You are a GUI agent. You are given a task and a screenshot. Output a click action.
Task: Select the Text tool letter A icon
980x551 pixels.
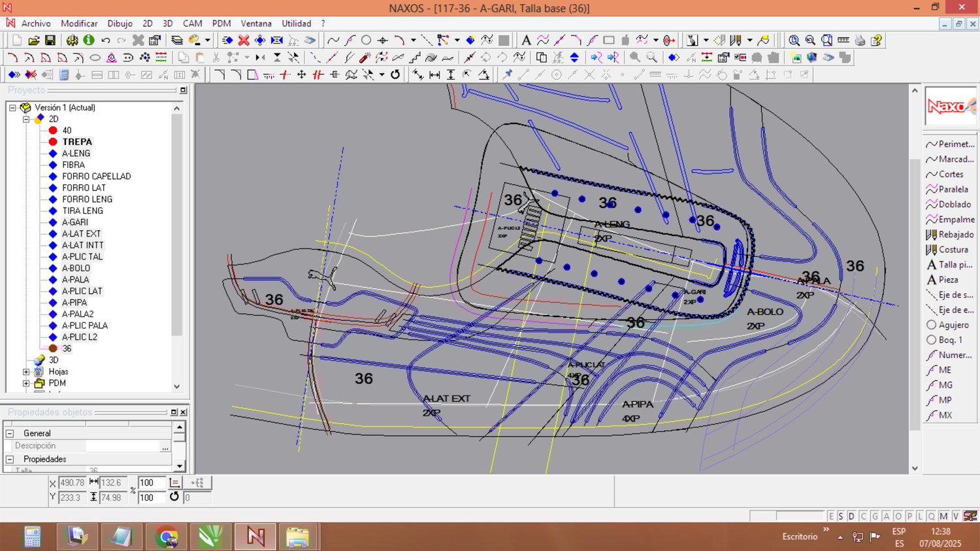click(x=526, y=41)
